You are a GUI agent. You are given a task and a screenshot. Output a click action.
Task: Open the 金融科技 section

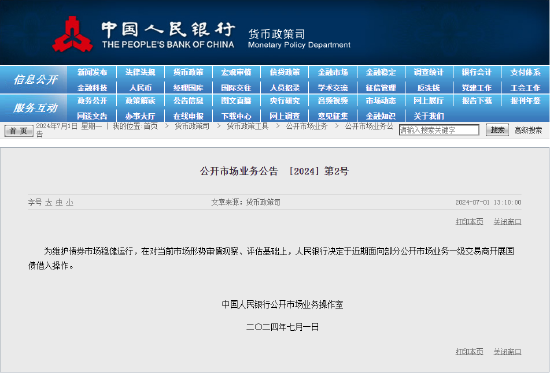pos(92,87)
